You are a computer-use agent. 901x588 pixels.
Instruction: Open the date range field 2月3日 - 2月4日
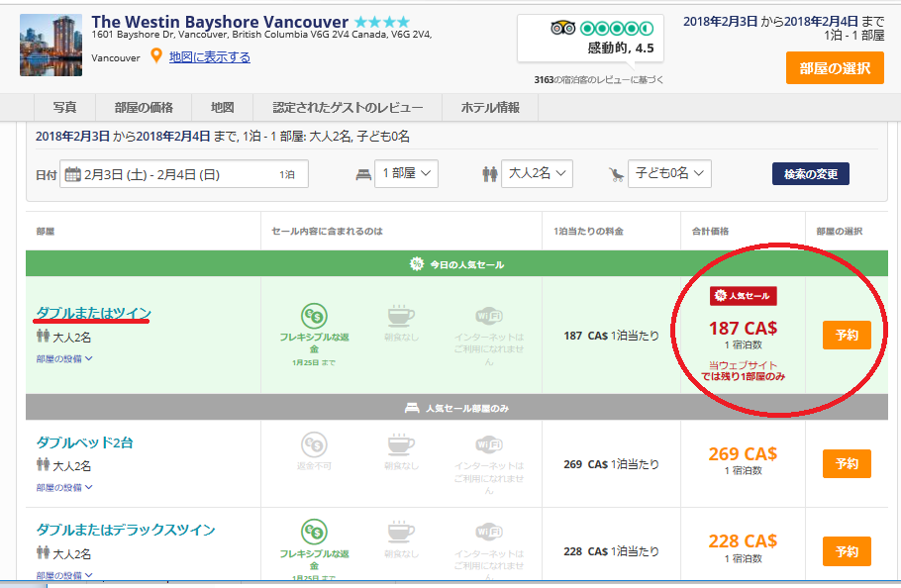[x=184, y=174]
